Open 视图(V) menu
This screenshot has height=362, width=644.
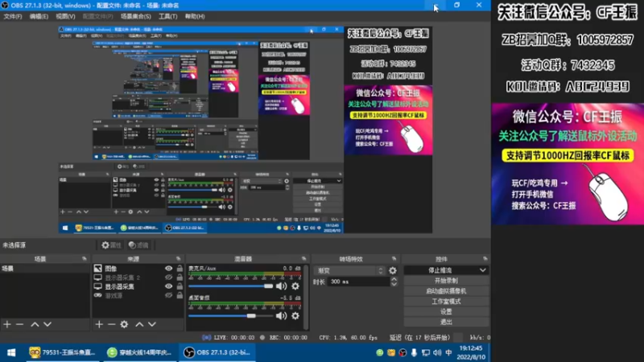pos(65,16)
